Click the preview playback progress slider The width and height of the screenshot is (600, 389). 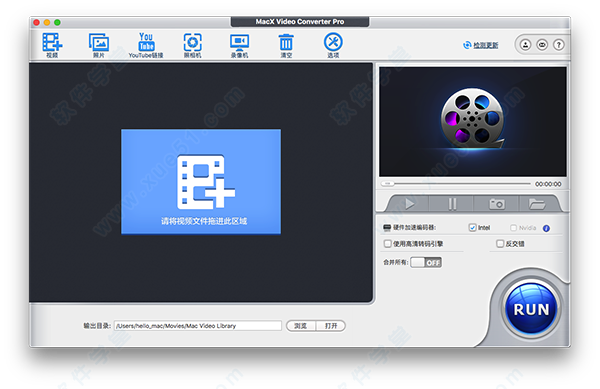click(x=455, y=184)
